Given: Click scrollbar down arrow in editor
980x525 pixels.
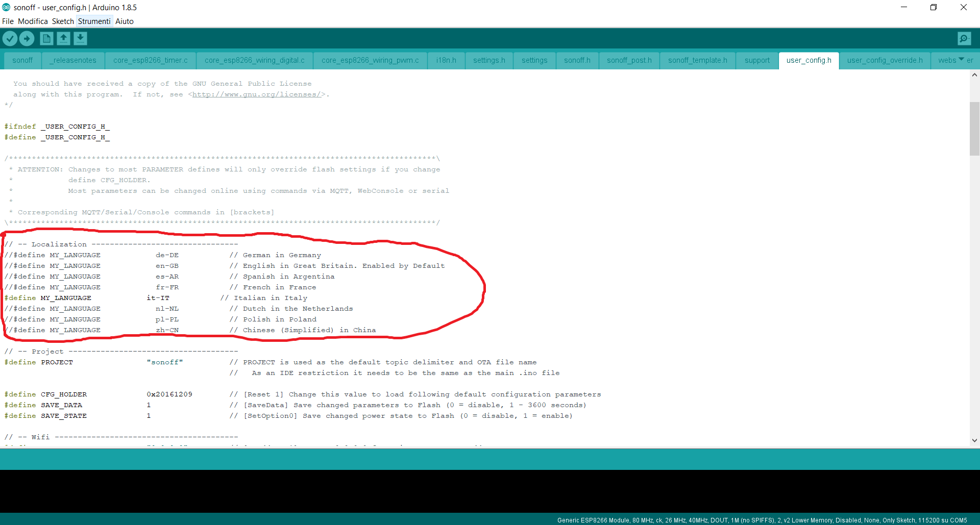Looking at the screenshot, I should coord(974,440).
